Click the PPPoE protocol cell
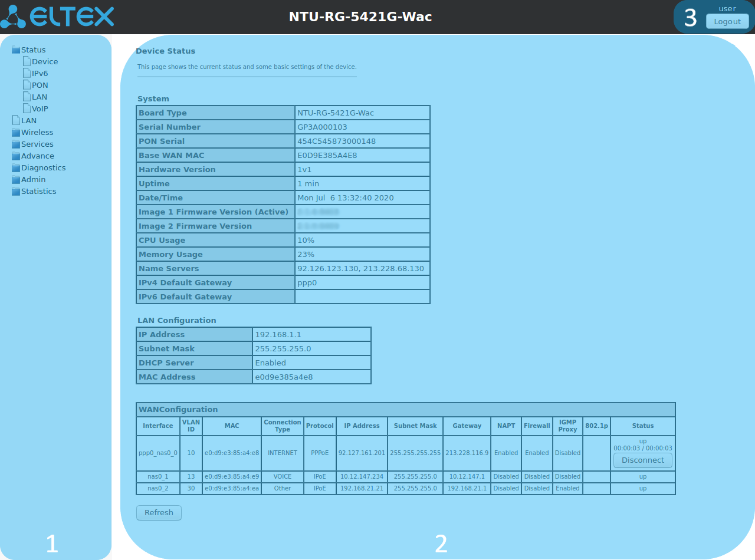The height and width of the screenshot is (560, 755). point(320,453)
